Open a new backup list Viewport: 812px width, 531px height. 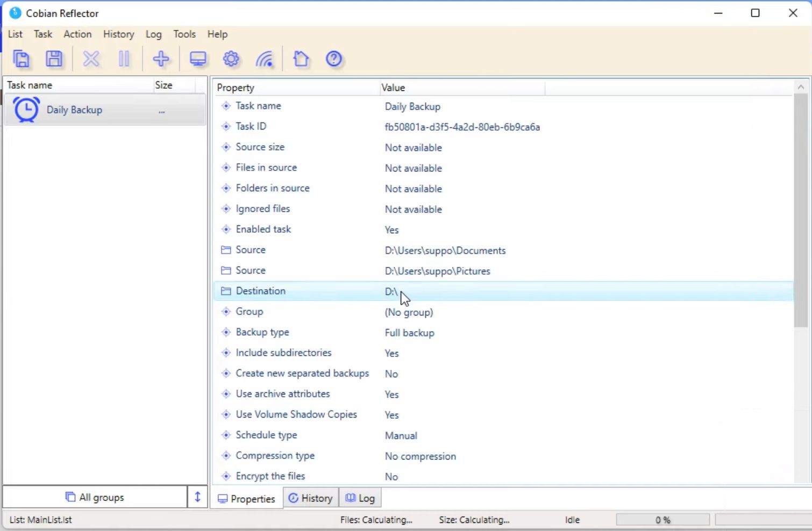pyautogui.click(x=22, y=59)
